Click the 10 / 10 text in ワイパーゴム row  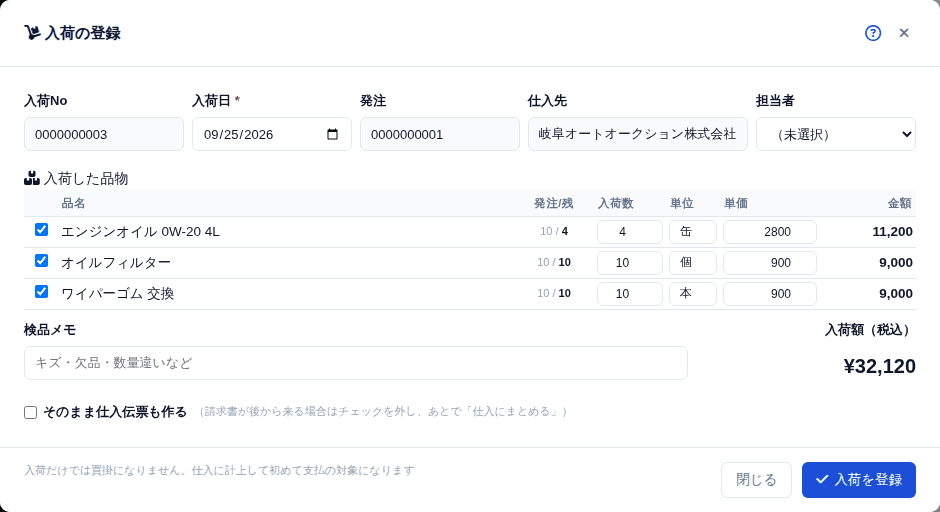click(x=554, y=294)
